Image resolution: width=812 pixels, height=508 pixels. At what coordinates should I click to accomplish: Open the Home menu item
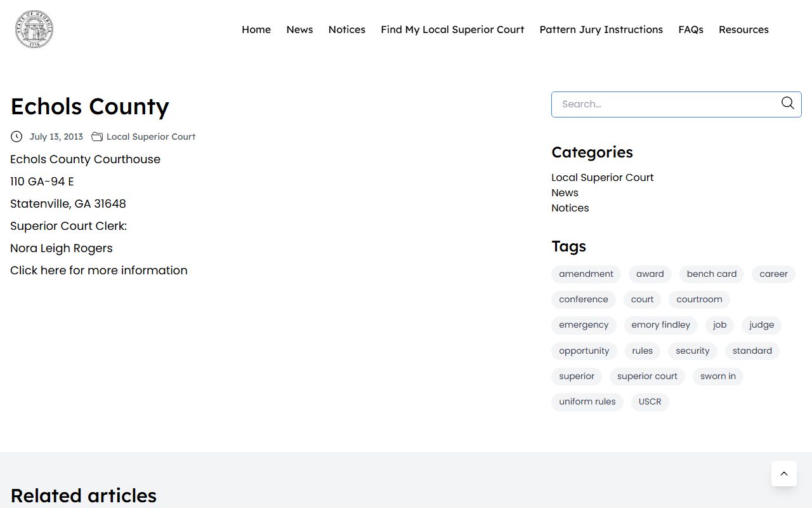coord(256,30)
